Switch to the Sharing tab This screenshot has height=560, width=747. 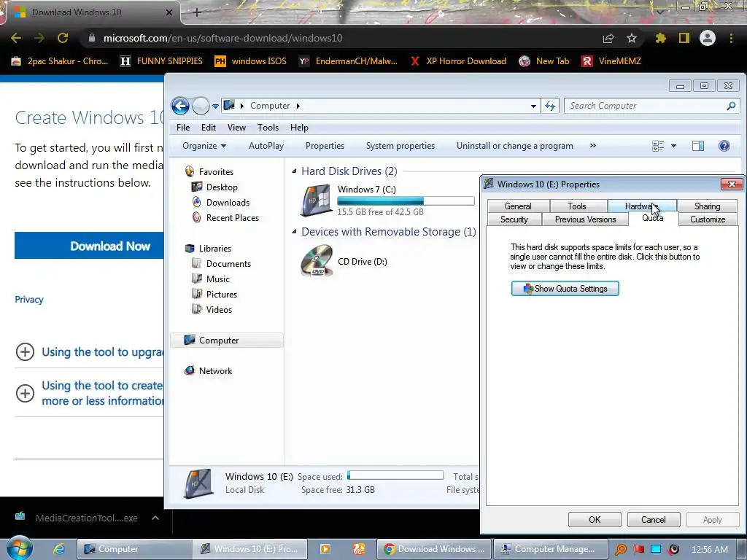click(x=707, y=206)
